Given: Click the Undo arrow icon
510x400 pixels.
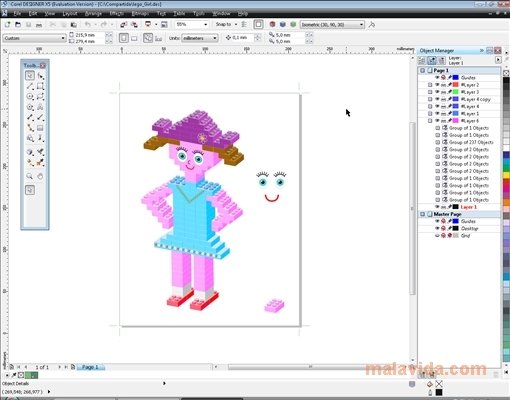Looking at the screenshot, I should (88, 25).
